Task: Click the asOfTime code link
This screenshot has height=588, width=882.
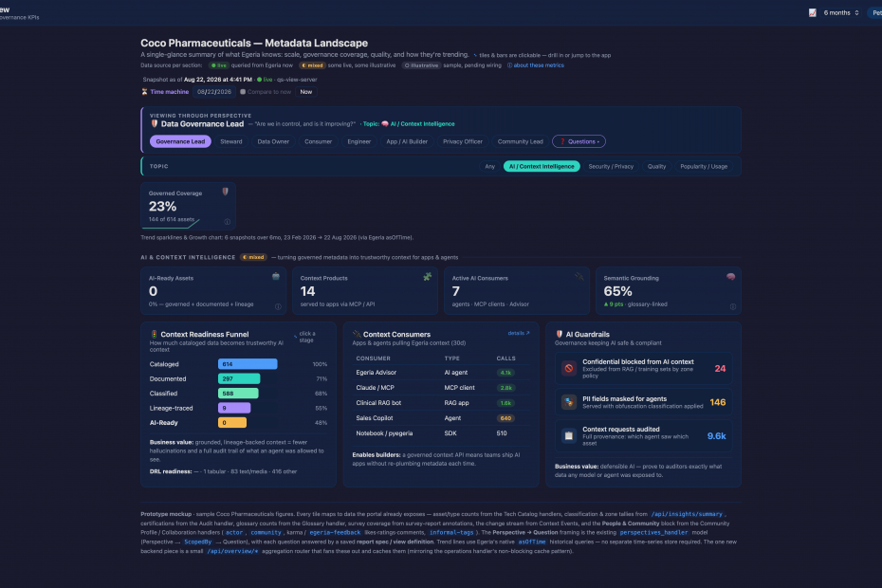Action: point(531,542)
